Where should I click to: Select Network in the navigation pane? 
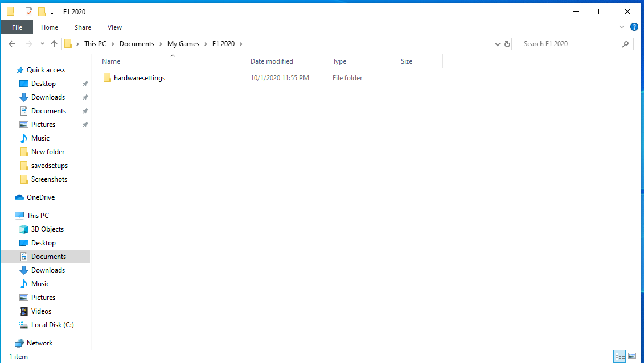[x=39, y=343]
